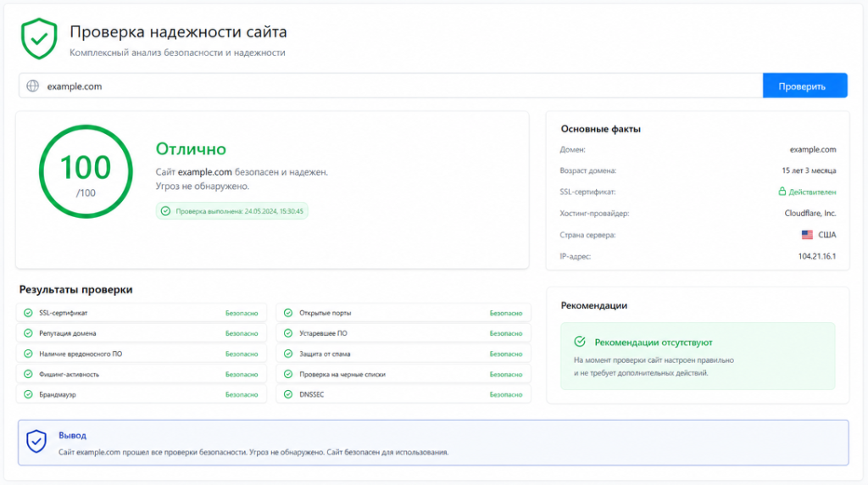Viewport: 868px width, 485px height.
Task: Click Безопасно status in DNSSEC row
Action: tap(506, 395)
